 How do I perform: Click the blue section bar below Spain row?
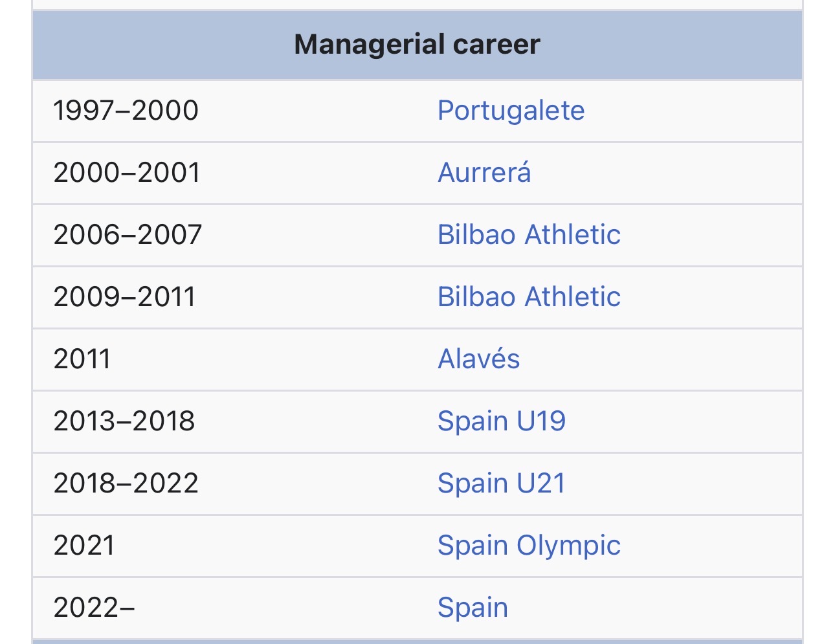[417, 641]
